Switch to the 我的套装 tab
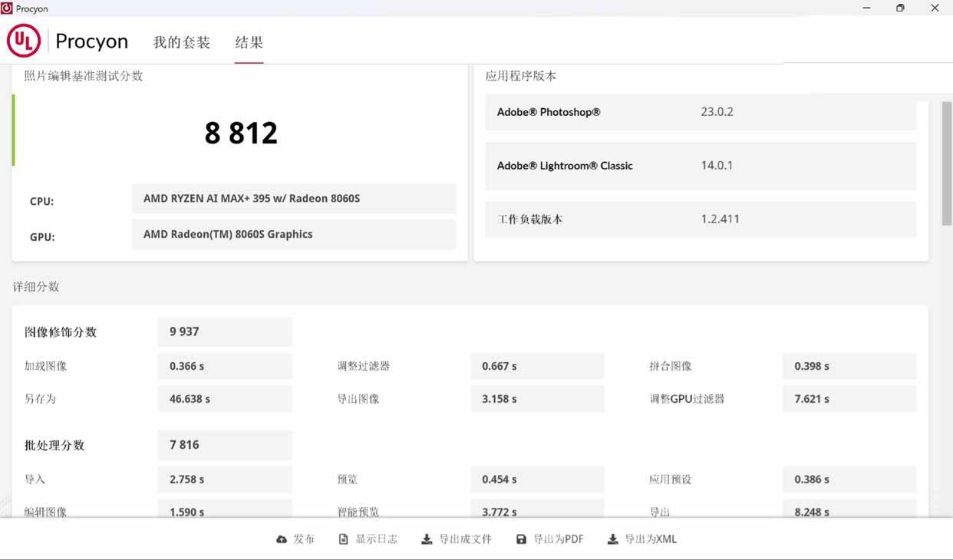Screen dimensions: 953x560 (182, 42)
